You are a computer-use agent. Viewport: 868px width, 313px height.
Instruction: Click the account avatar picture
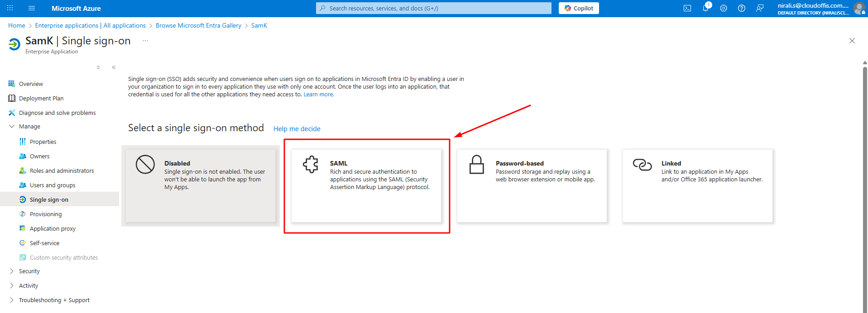859,8
